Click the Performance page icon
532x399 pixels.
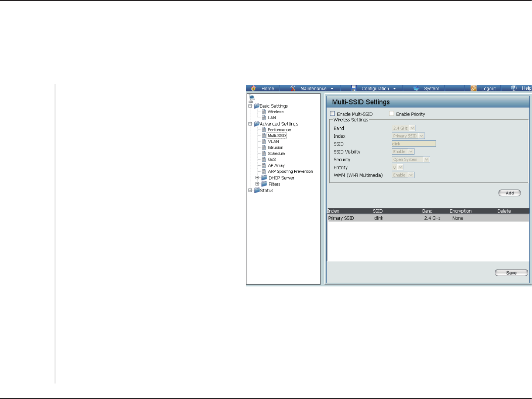point(264,130)
